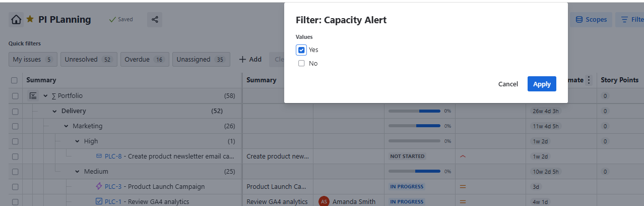Screen dimensions: 644x206
Task: Select the PLC-1 row checkbox
Action: (x=15, y=201)
